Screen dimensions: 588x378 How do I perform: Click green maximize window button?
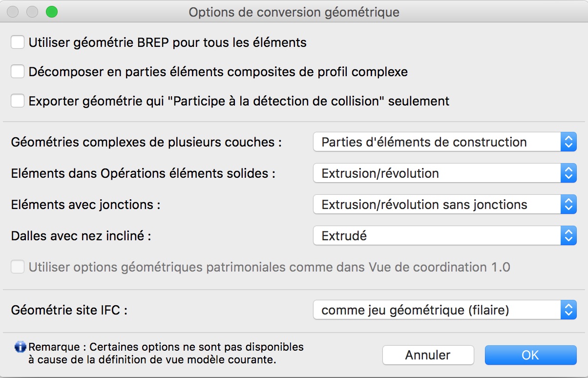pos(51,12)
